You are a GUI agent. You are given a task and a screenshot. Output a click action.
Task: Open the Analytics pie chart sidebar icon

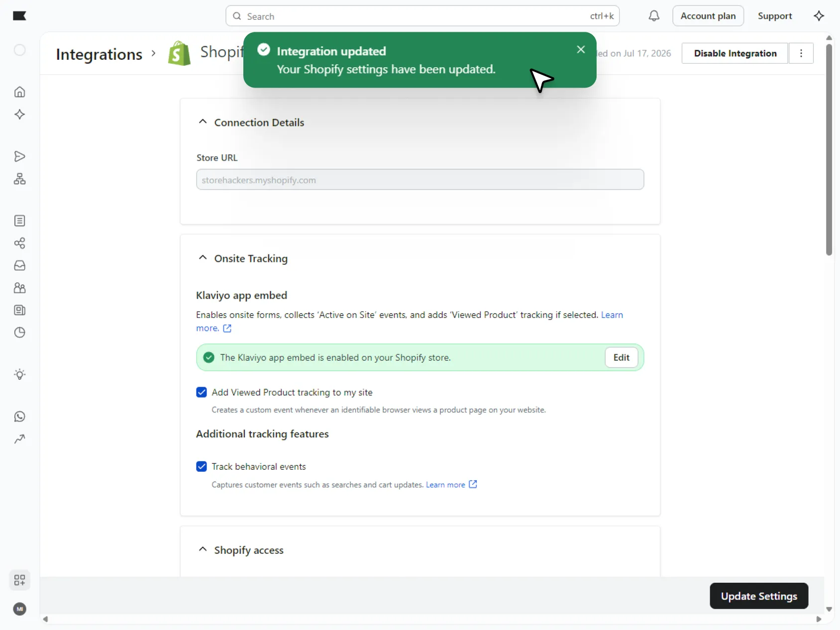click(19, 332)
